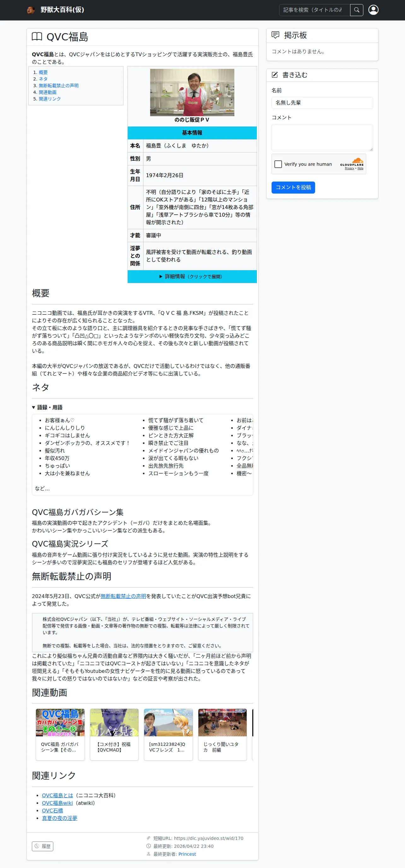Jump to 概要 in table of contents
The width and height of the screenshot is (405, 868).
click(x=43, y=72)
